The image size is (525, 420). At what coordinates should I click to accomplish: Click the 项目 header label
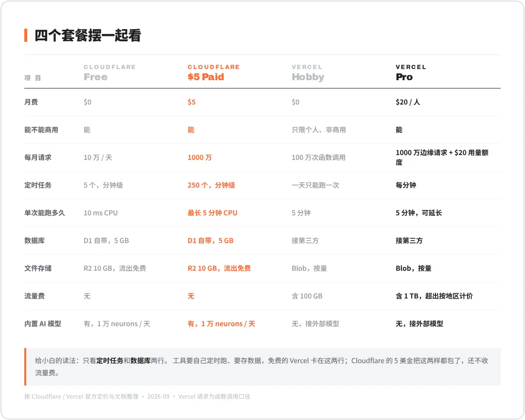tap(33, 78)
